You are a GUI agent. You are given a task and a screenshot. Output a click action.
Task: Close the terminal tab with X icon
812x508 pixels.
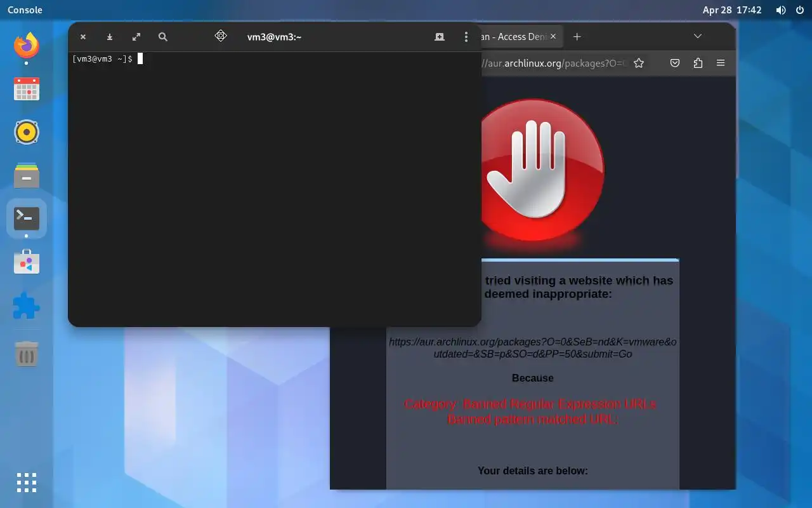83,37
